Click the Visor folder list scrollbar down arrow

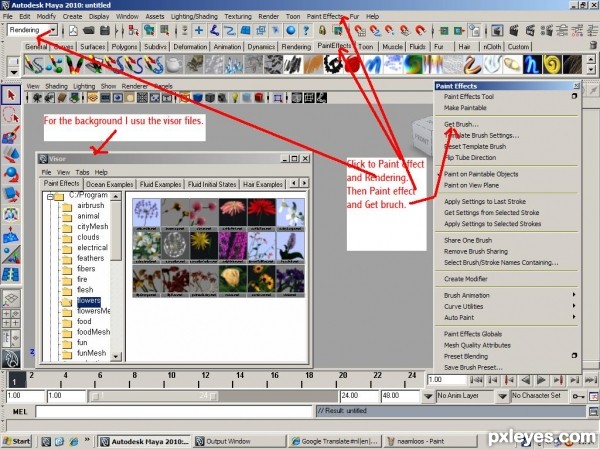point(116,357)
